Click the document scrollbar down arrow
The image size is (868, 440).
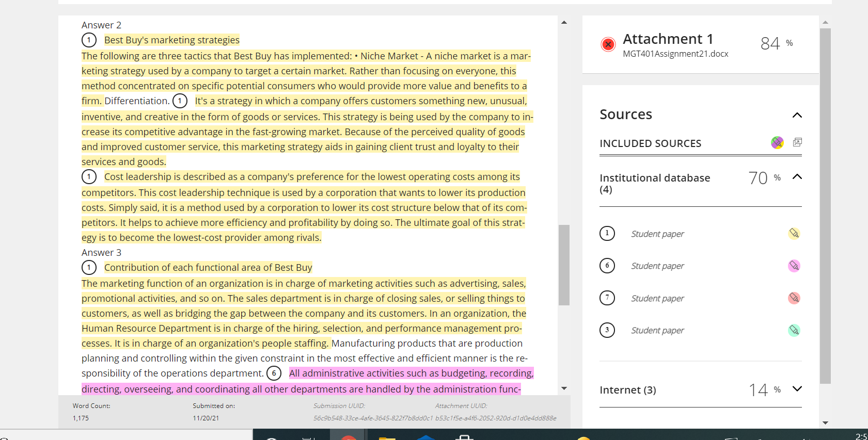564,388
